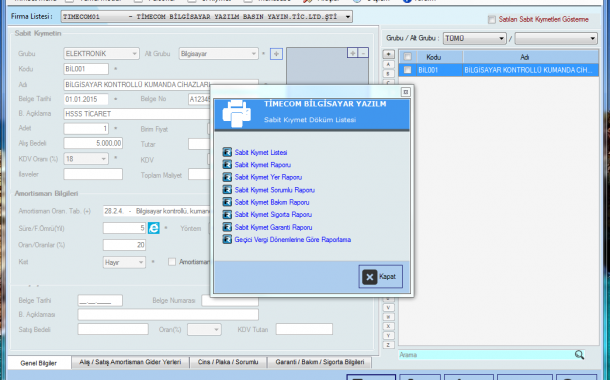Open Garanti / Bakım / Sigorta Bilgileri tab
This screenshot has width=610, height=380.
[x=319, y=362]
